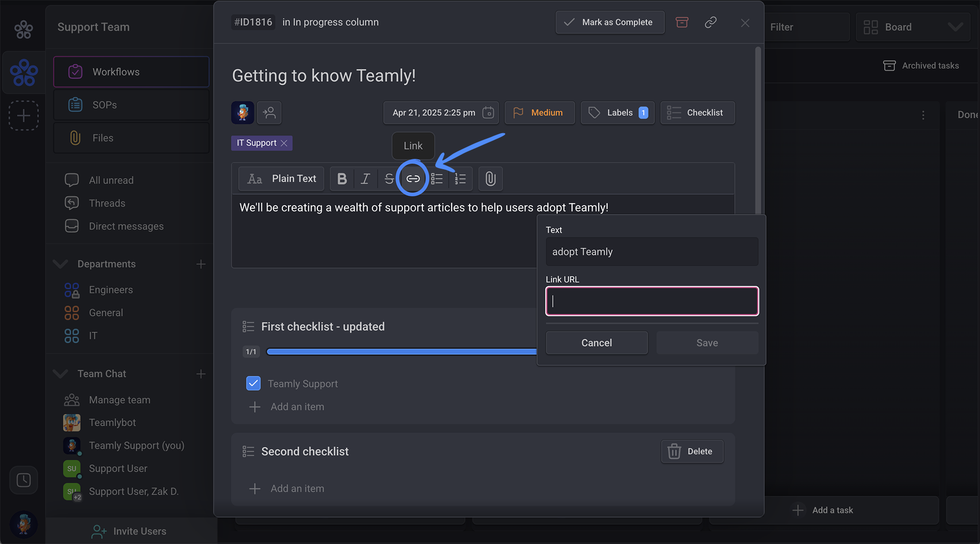Add a new department
Viewport: 980px width, 544px height.
coord(201,264)
